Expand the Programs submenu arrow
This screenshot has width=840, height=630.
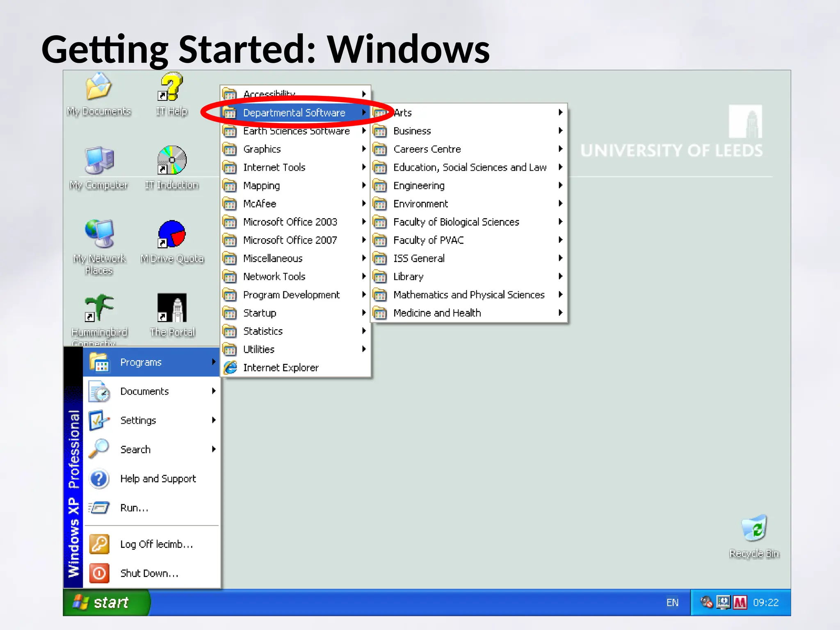click(214, 362)
